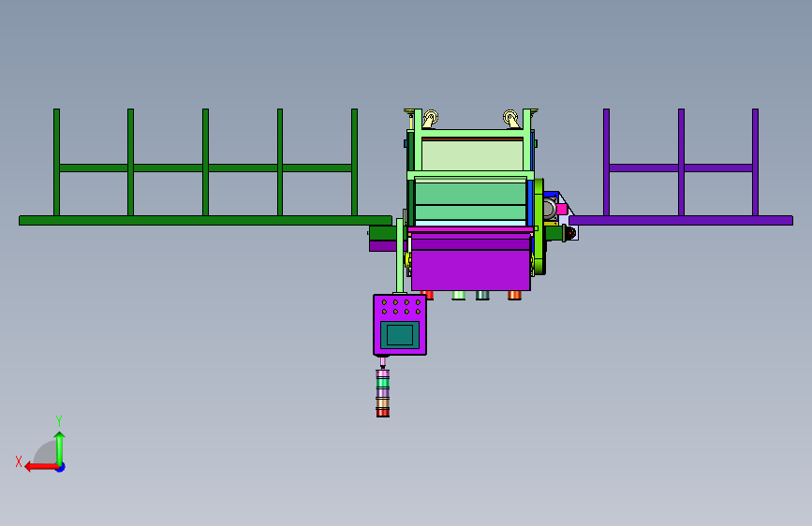The image size is (812, 526).
Task: Select the pale green upper hopper panel
Action: pyautogui.click(x=472, y=155)
